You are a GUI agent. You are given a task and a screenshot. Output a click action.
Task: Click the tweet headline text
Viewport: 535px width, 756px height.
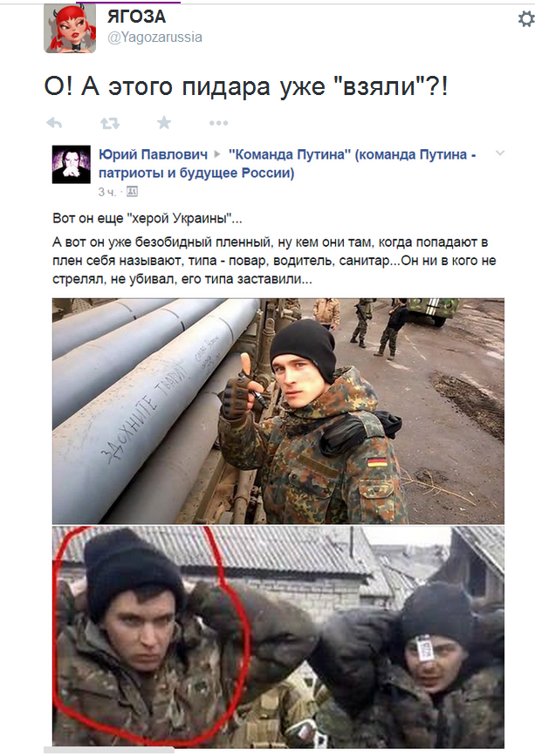coord(246,86)
